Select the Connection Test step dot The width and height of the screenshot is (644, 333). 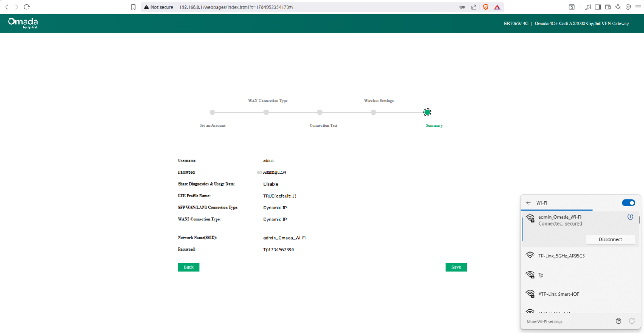pyautogui.click(x=320, y=112)
